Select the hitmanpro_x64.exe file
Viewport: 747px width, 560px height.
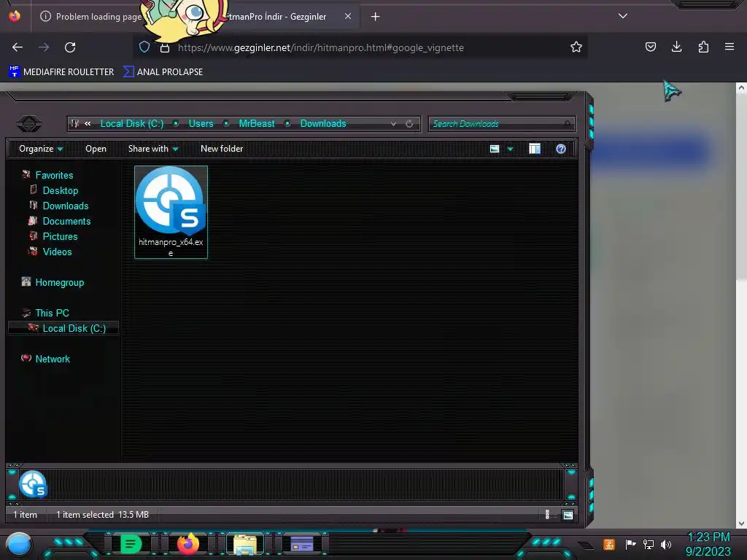(x=171, y=212)
